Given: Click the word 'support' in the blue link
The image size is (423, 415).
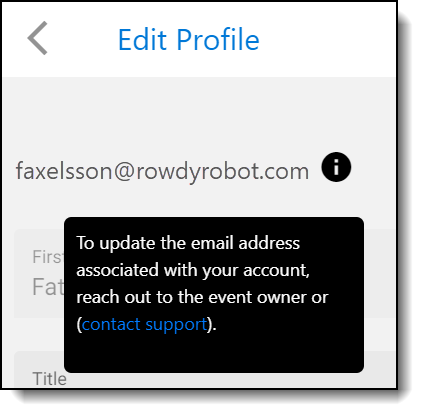Looking at the screenshot, I should [x=176, y=325].
